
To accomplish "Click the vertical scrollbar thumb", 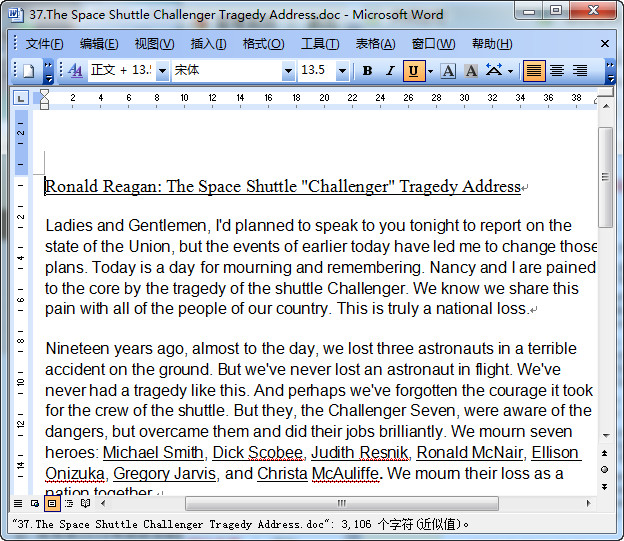I will pyautogui.click(x=606, y=177).
